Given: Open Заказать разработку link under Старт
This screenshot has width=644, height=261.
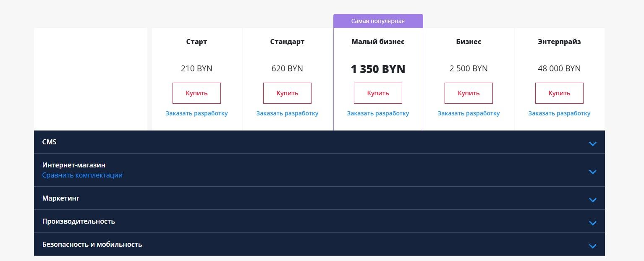Looking at the screenshot, I should [x=196, y=113].
